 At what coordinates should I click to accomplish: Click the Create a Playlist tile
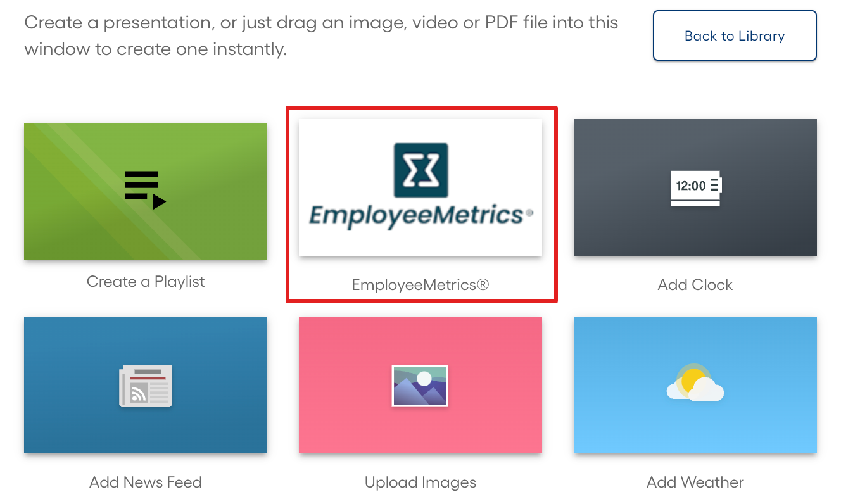tap(145, 191)
